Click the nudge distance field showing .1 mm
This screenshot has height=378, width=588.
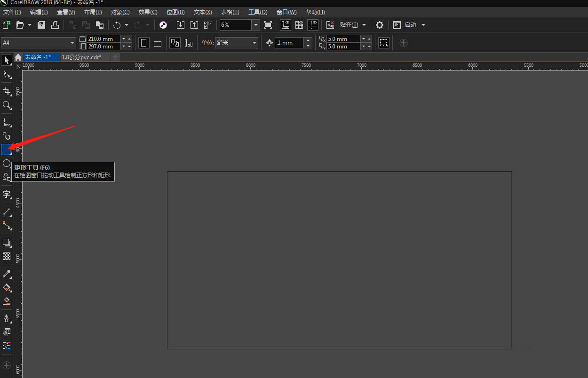point(289,43)
